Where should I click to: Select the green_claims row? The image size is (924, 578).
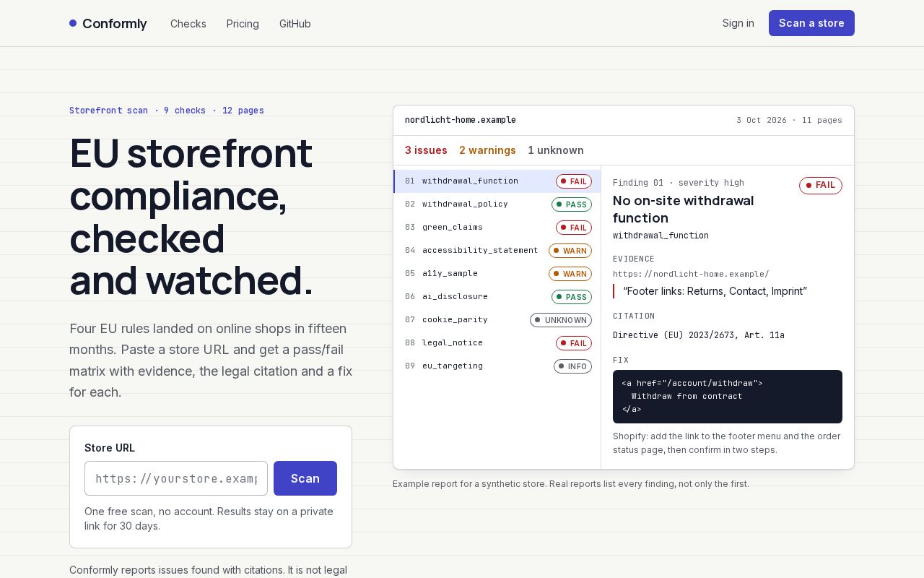497,228
